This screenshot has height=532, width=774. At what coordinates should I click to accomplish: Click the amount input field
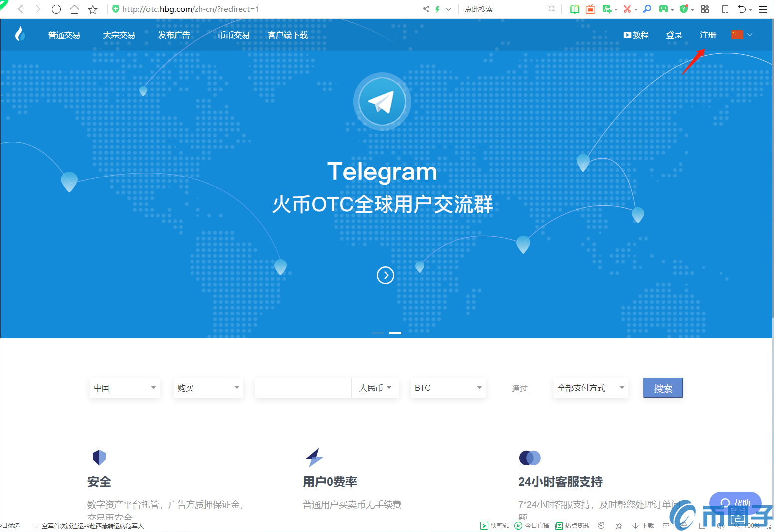click(303, 388)
